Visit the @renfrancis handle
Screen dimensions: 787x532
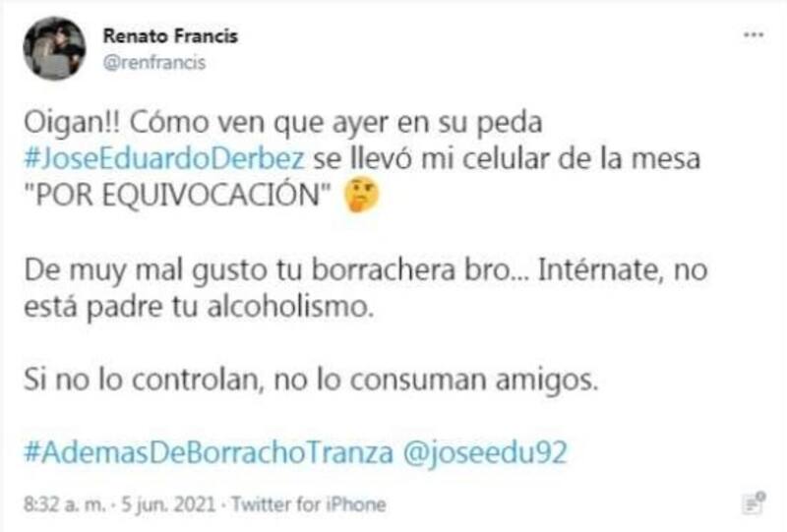[154, 63]
